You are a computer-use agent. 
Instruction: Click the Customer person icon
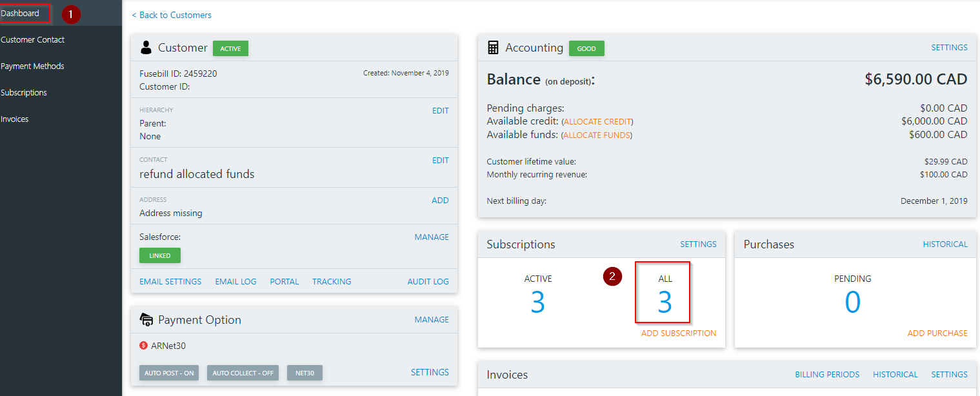click(146, 48)
